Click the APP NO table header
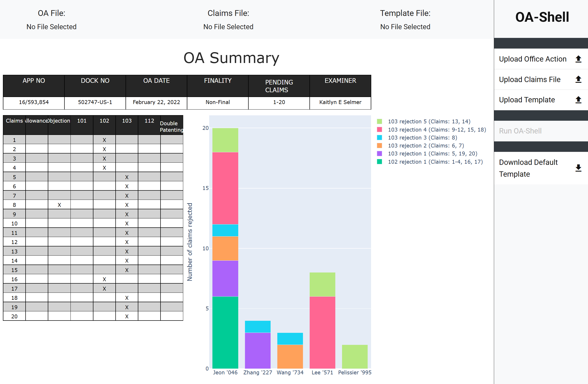This screenshot has width=588, height=384. (x=34, y=80)
